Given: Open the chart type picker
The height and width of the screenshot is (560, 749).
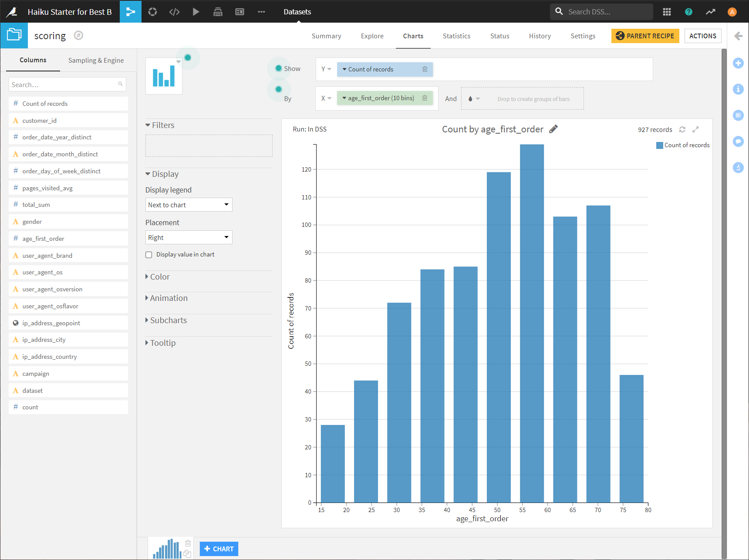Looking at the screenshot, I should [x=164, y=76].
